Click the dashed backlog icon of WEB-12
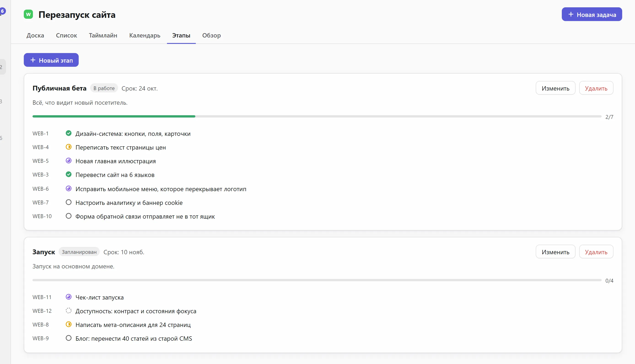The image size is (635, 364). (x=69, y=311)
